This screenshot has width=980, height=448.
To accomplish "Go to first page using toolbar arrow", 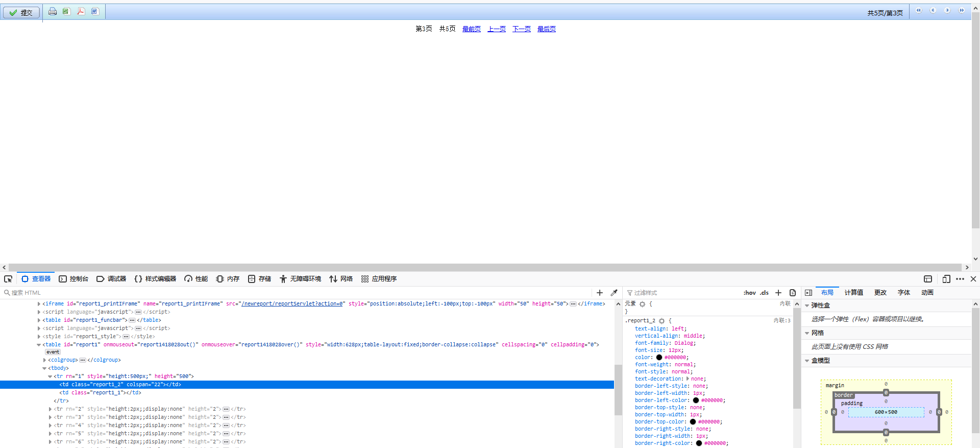I will 919,10.
